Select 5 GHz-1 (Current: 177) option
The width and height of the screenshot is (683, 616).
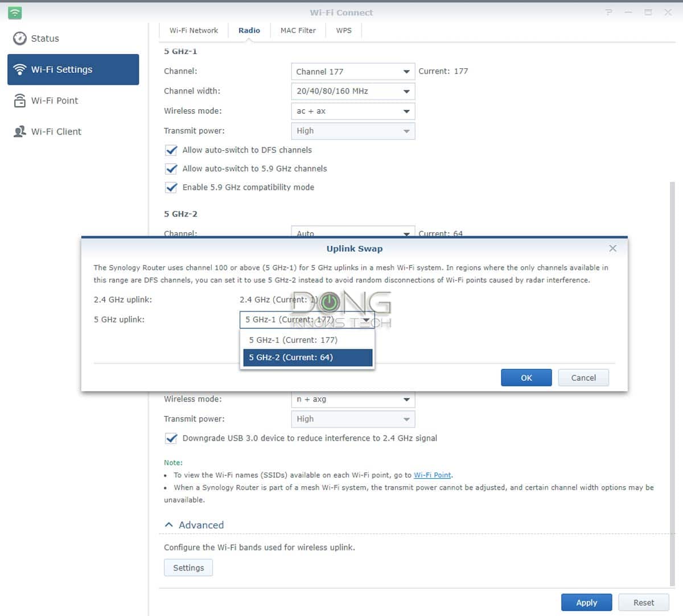pos(307,340)
